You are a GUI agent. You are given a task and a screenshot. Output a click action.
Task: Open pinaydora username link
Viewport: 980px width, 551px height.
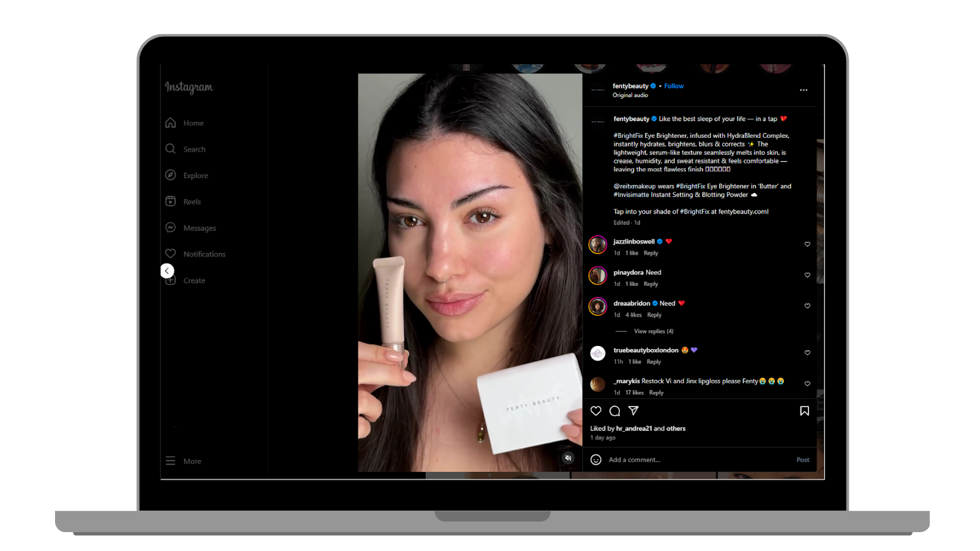coord(628,272)
